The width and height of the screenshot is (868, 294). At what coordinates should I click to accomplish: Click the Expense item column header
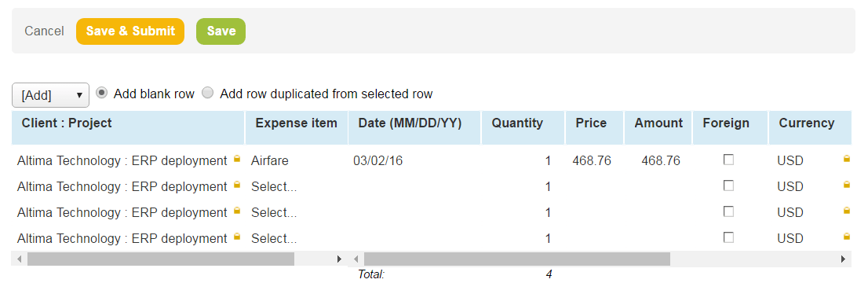[x=296, y=123]
